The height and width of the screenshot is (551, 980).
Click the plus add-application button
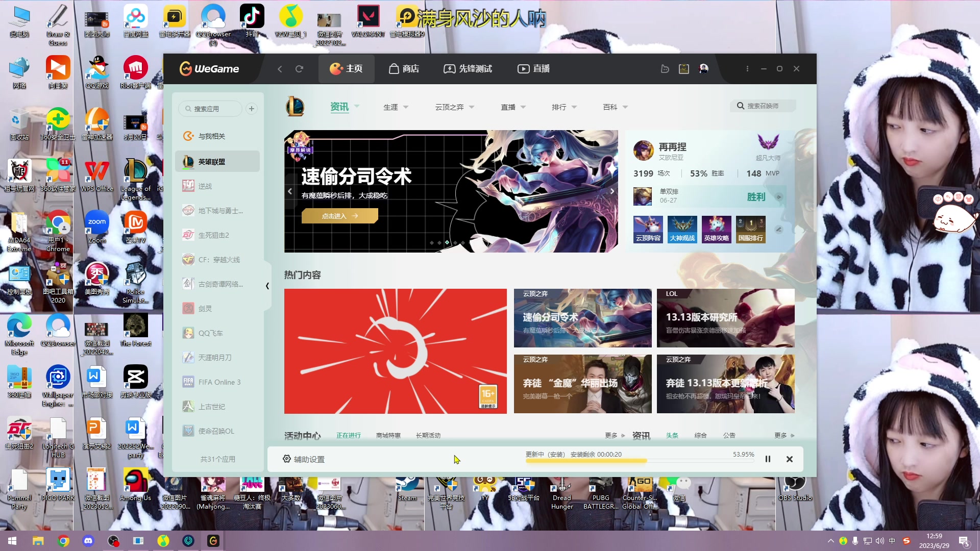pyautogui.click(x=252, y=109)
